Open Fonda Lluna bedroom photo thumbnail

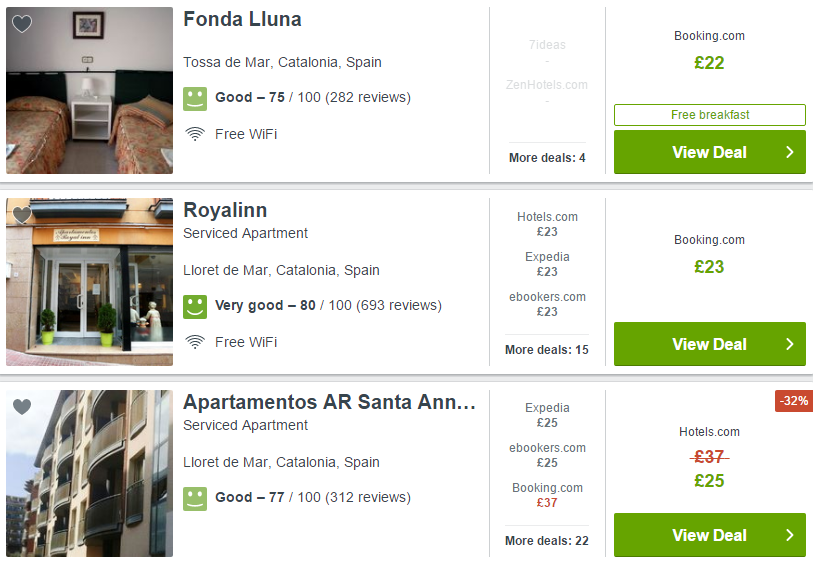pos(89,90)
